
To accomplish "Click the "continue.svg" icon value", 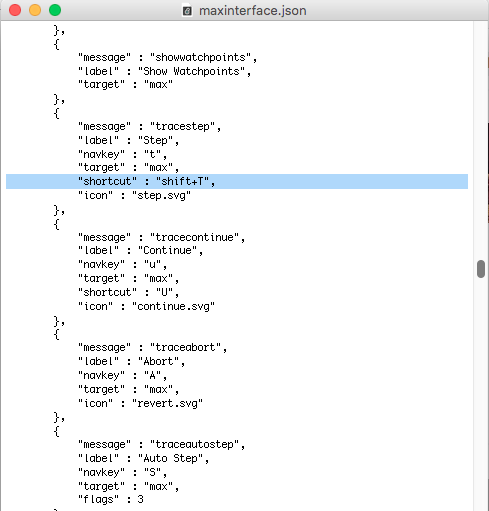I will (x=173, y=306).
